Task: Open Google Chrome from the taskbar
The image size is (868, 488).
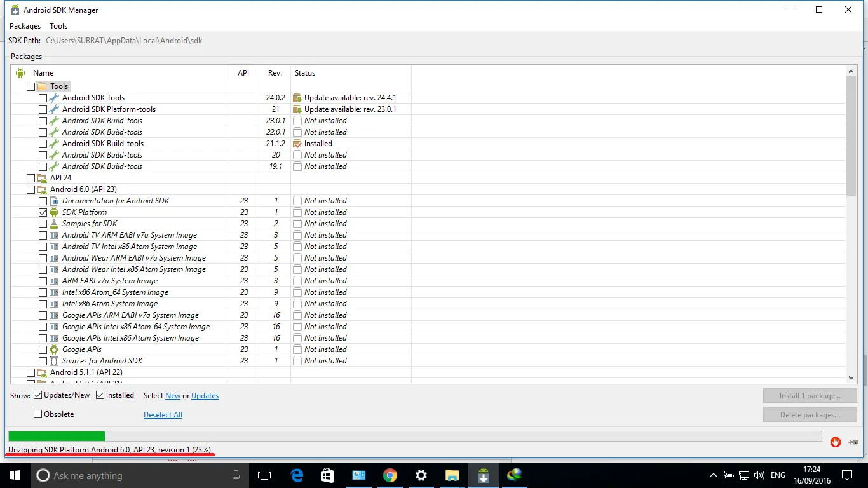Action: point(390,475)
